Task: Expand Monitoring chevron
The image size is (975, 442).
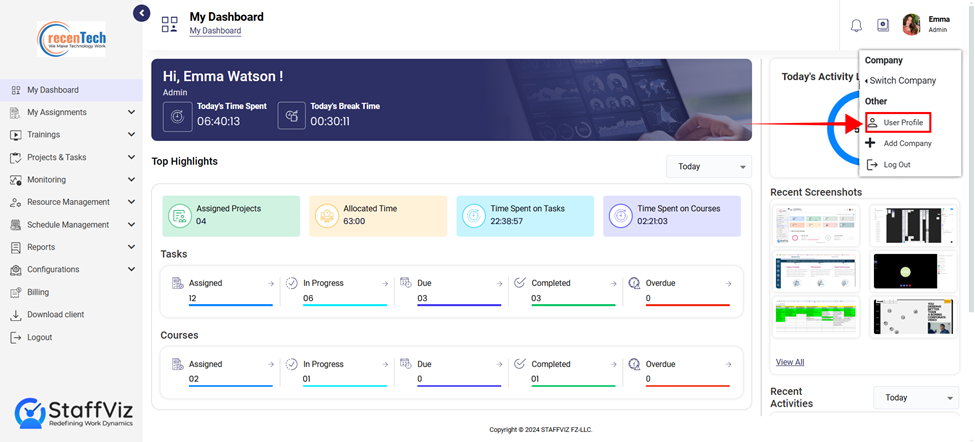Action: [x=131, y=180]
